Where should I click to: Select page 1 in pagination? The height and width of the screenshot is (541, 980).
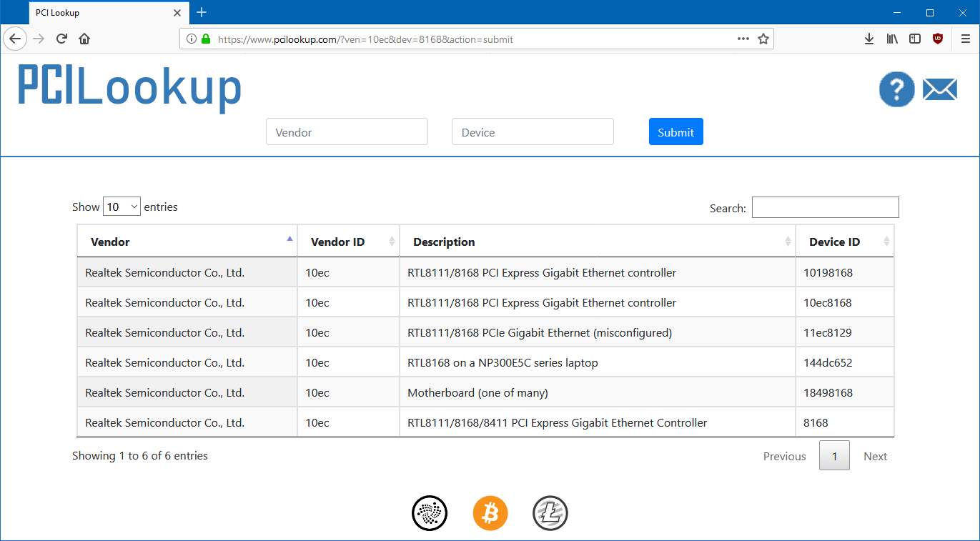pos(834,456)
